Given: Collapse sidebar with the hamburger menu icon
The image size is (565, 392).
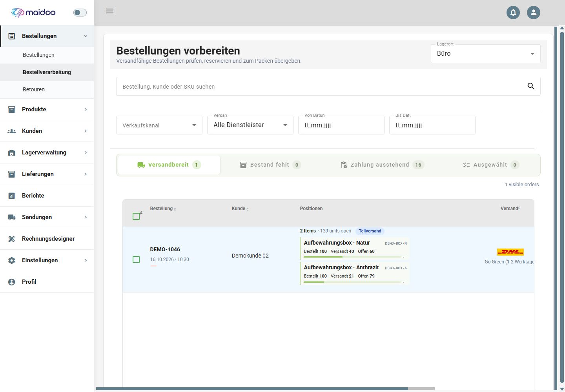Looking at the screenshot, I should coord(110,11).
